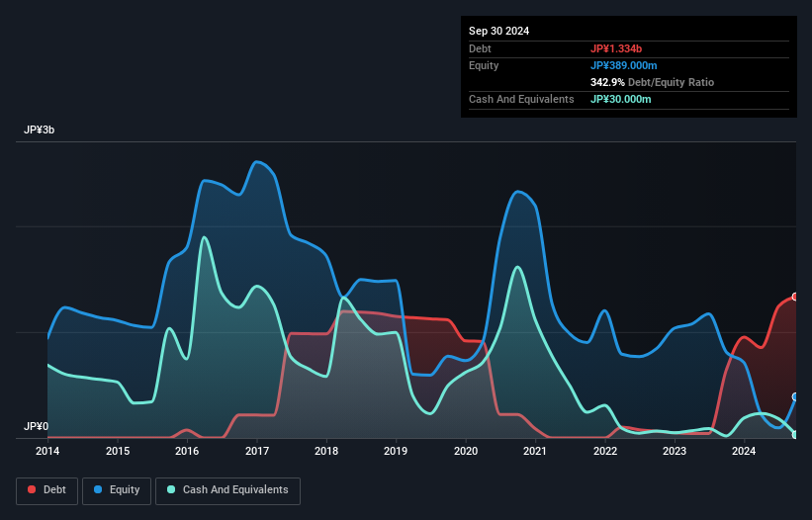The image size is (812, 520).
Task: Click Cash And Equivalents label in tooltip
Action: (521, 99)
